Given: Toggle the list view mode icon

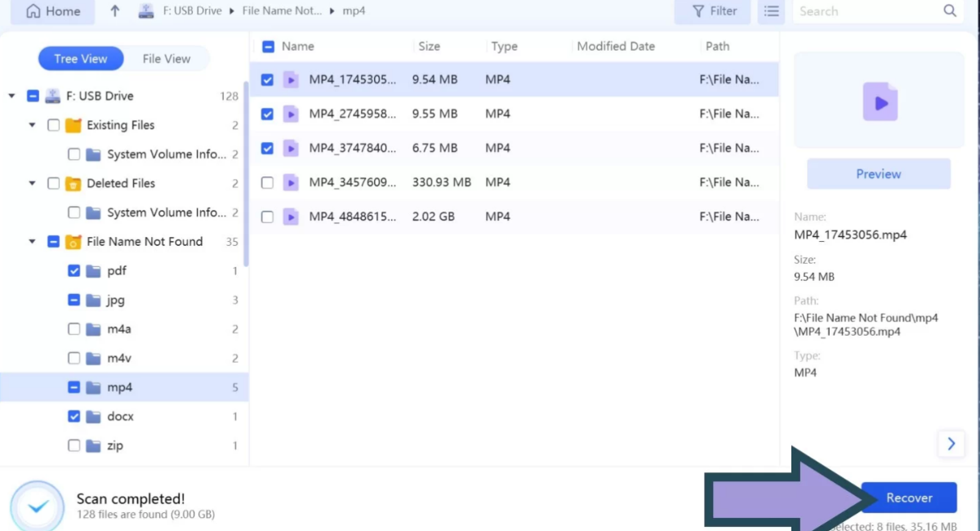Looking at the screenshot, I should (772, 11).
